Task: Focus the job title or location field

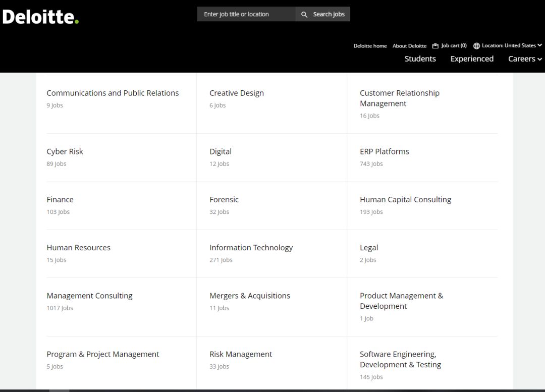Action: [x=246, y=14]
